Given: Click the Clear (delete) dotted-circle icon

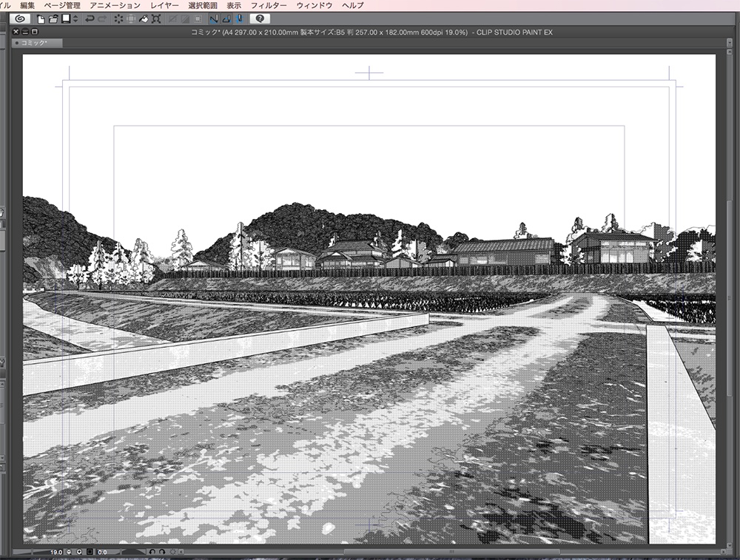Looking at the screenshot, I should [118, 19].
